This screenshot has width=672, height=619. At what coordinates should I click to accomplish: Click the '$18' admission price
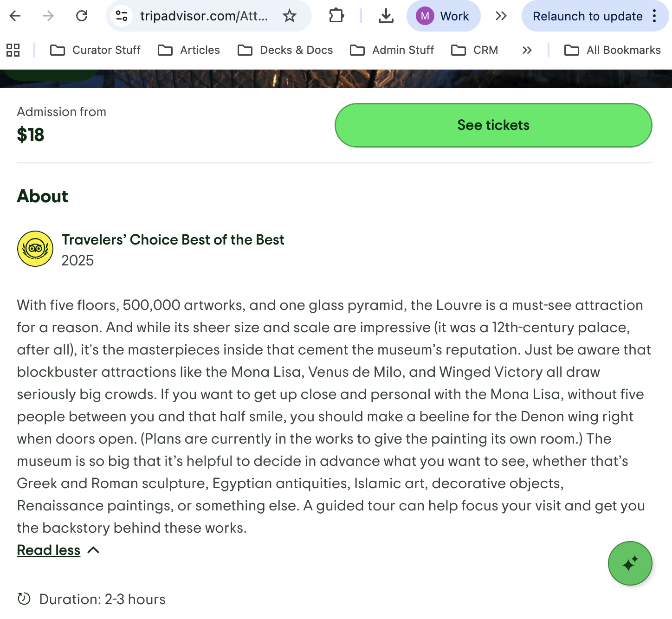[31, 135]
